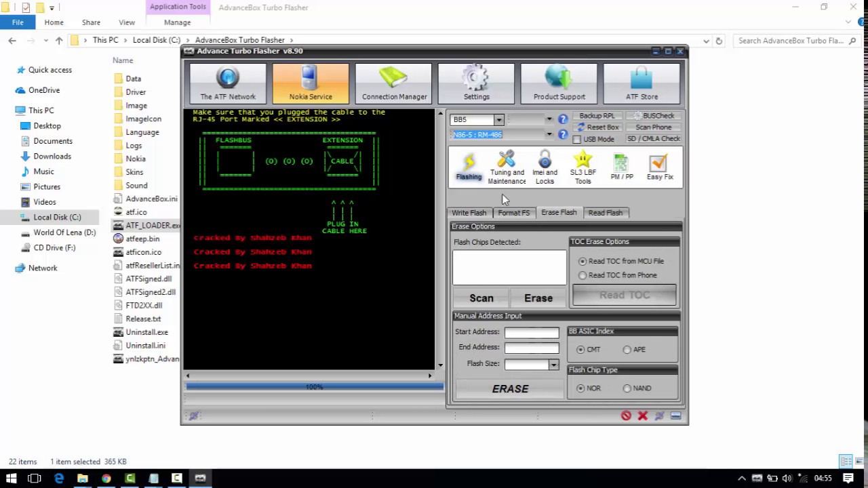Open the Settings gear in Turbo Flasher

[476, 83]
